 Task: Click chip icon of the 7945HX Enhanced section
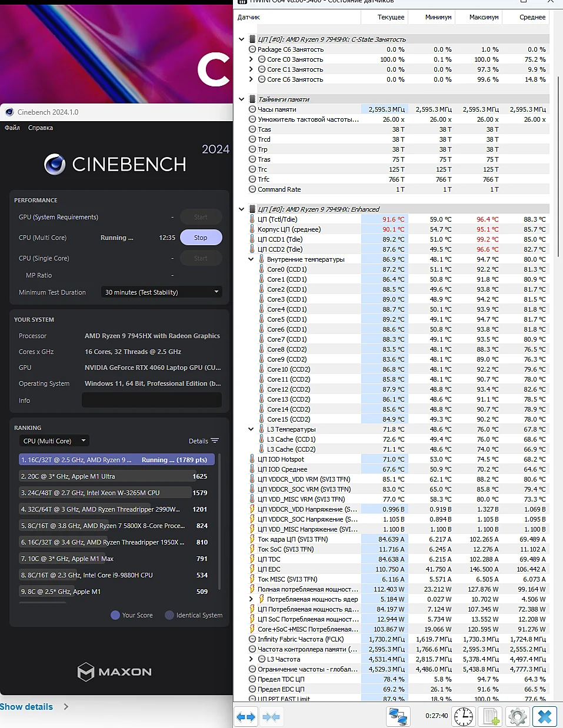pos(252,209)
